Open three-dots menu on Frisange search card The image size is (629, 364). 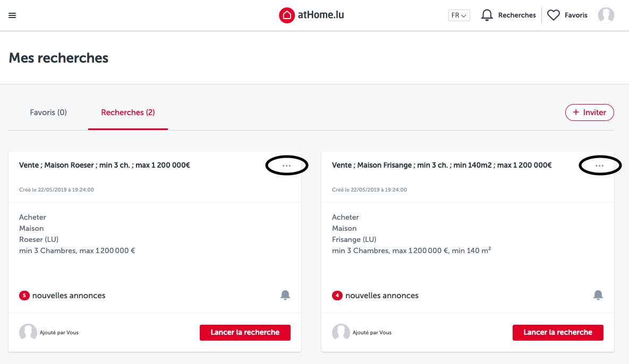point(599,166)
